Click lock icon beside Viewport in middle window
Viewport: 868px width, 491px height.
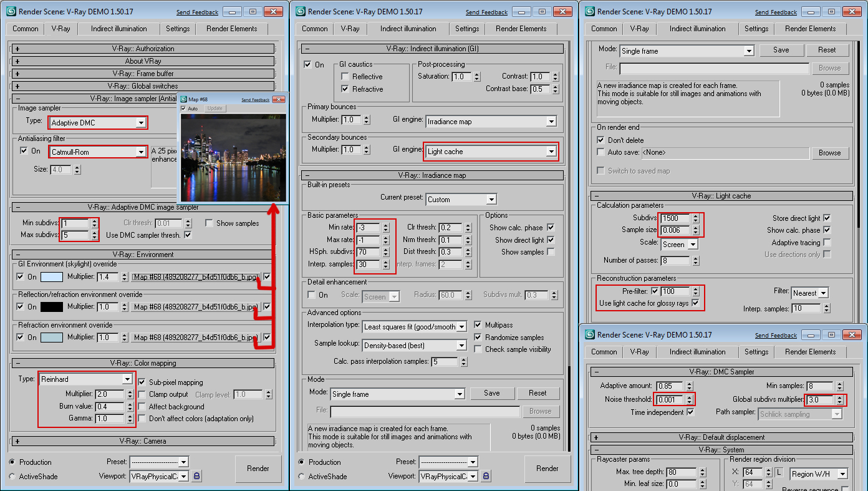tap(486, 476)
